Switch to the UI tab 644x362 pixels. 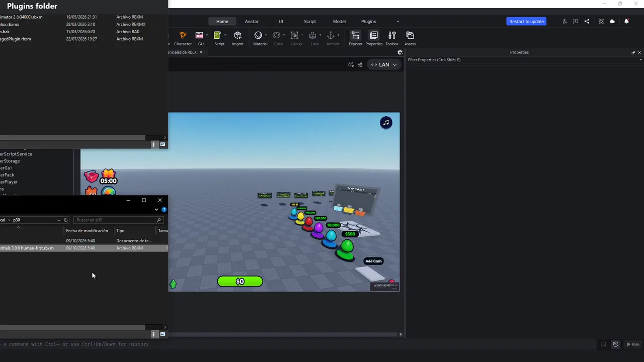pos(281,21)
